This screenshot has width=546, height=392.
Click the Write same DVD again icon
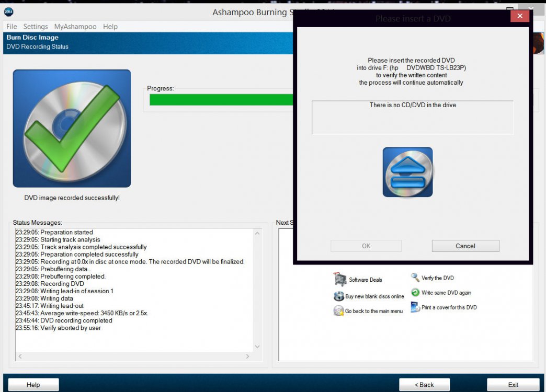coord(415,293)
